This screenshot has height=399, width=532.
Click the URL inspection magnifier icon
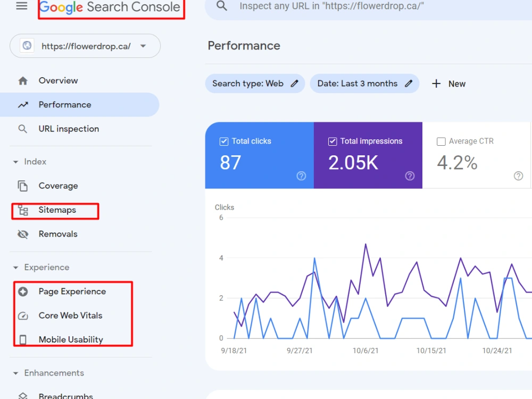22,129
